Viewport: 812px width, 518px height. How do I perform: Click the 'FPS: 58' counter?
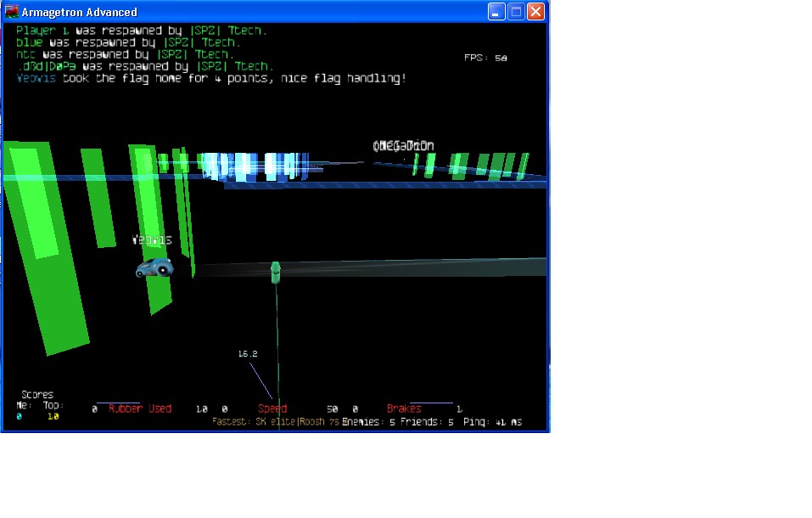point(485,58)
